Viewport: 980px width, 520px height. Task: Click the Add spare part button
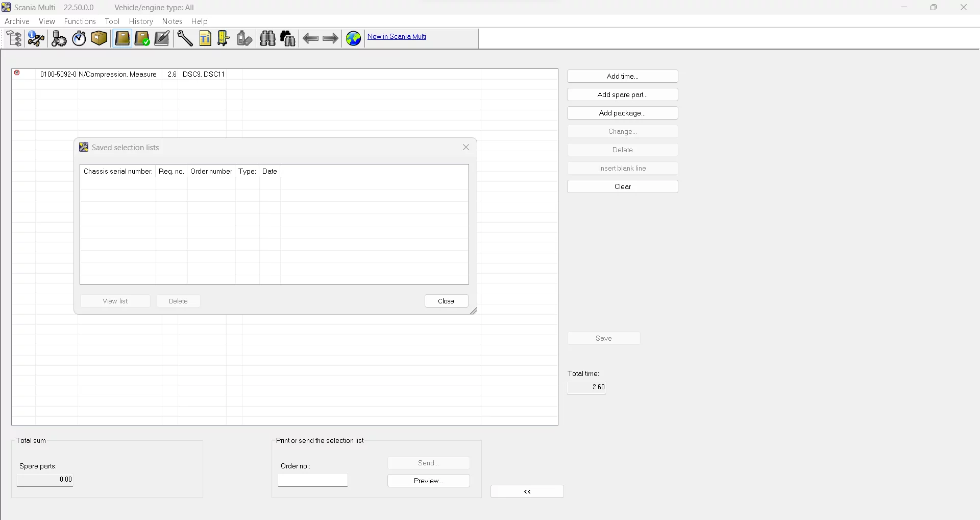622,94
